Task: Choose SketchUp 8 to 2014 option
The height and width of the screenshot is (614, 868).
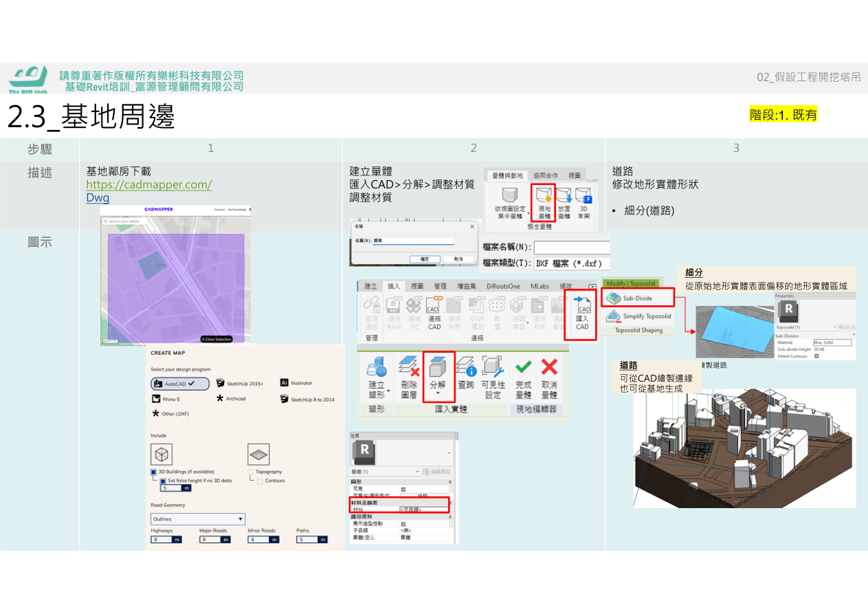Action: pos(308,399)
